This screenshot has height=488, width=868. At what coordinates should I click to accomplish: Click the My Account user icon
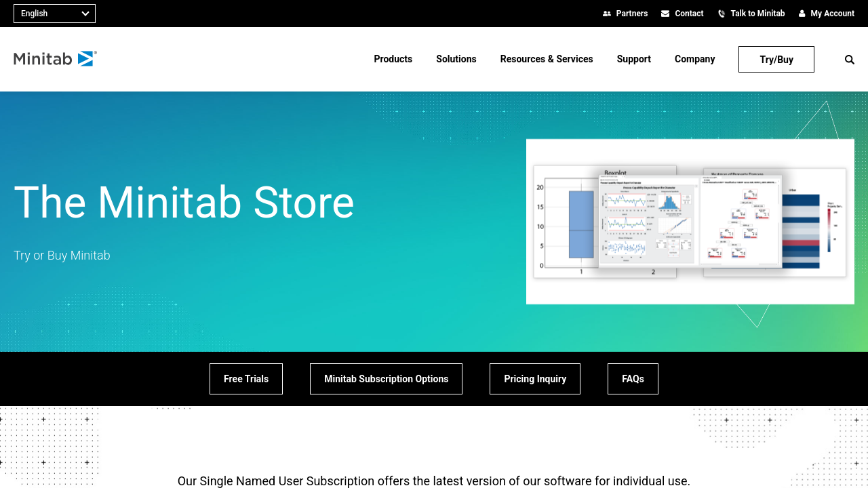(802, 14)
